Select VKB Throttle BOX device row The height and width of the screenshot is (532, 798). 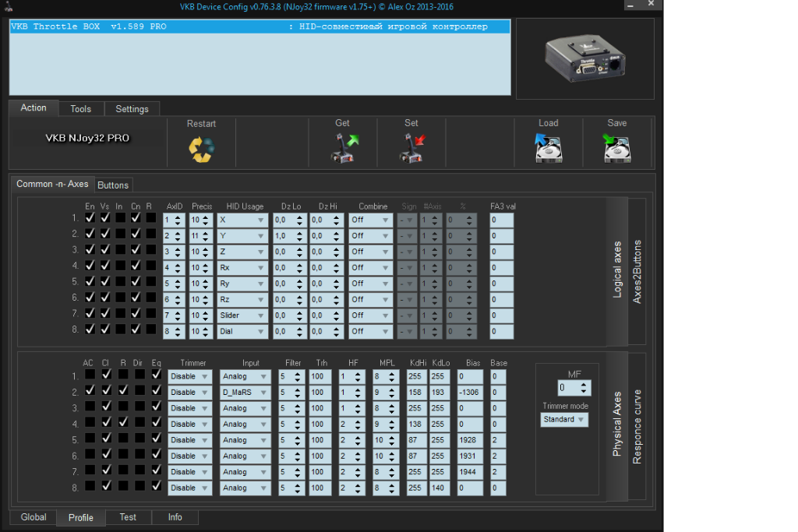coord(260,26)
